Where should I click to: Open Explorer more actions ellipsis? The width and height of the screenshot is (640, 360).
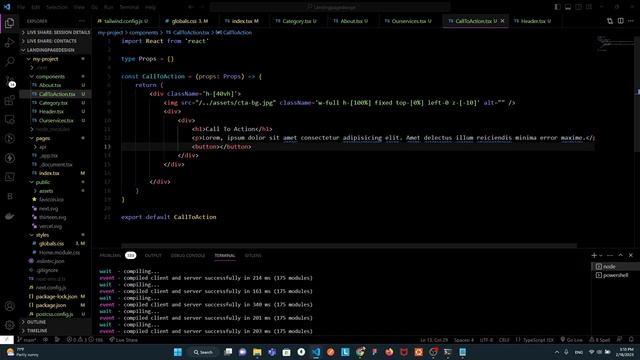pyautogui.click(x=82, y=21)
